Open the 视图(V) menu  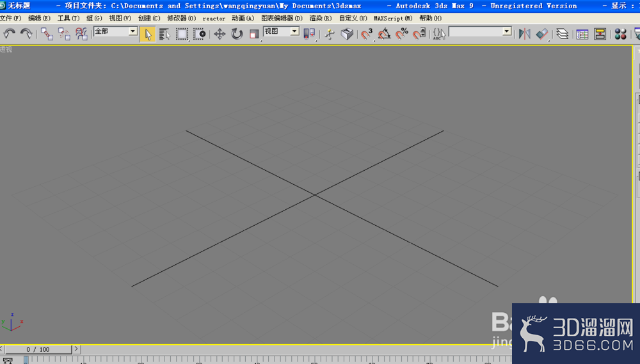(x=120, y=19)
